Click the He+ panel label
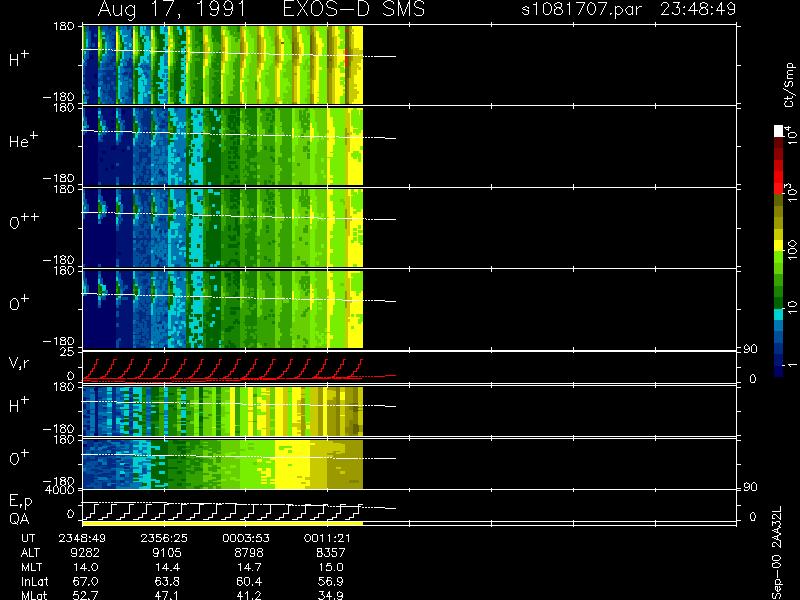Screen dimensions: 800x600 click(x=23, y=140)
